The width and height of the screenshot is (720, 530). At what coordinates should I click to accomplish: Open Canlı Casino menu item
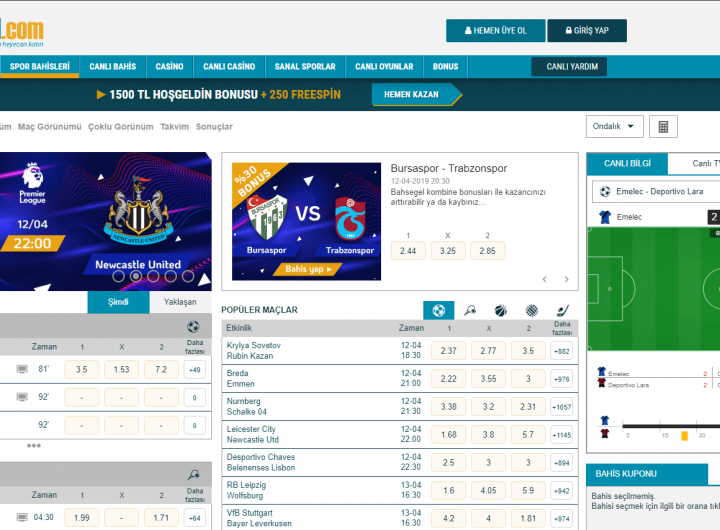[x=229, y=67]
